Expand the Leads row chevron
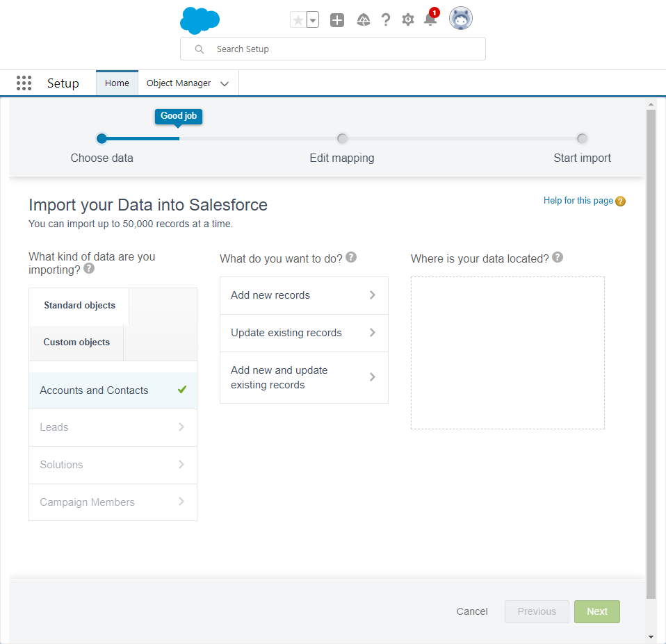Viewport: 666px width, 644px height. point(181,427)
